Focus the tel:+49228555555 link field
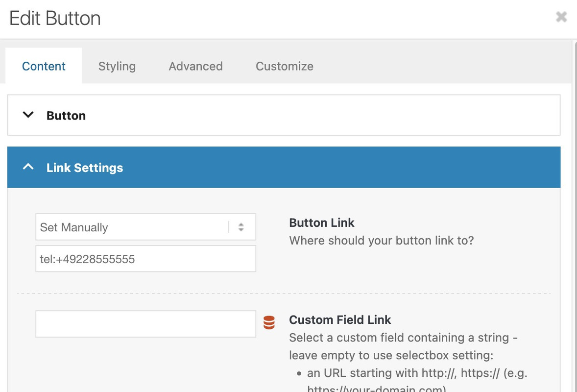Screen dimensions: 577x392 pyautogui.click(x=146, y=259)
